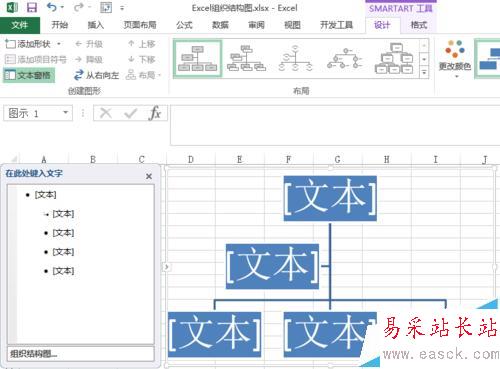Click the 降级 demote button
The image size is (500, 369).
coord(89,60)
